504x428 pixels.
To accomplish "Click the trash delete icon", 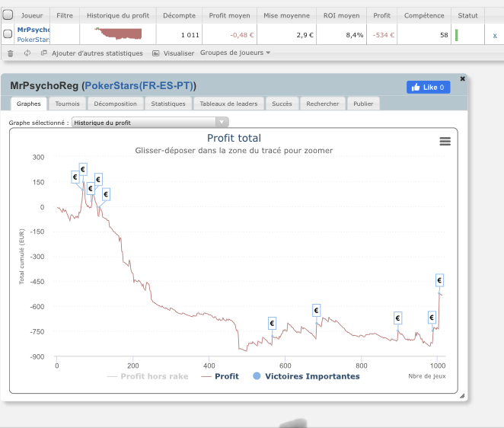I will pos(11,53).
